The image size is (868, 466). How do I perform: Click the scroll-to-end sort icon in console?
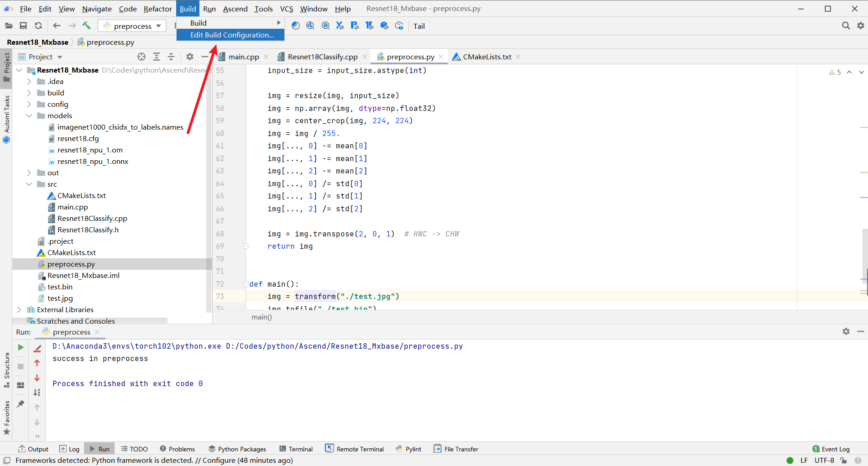pyautogui.click(x=37, y=393)
